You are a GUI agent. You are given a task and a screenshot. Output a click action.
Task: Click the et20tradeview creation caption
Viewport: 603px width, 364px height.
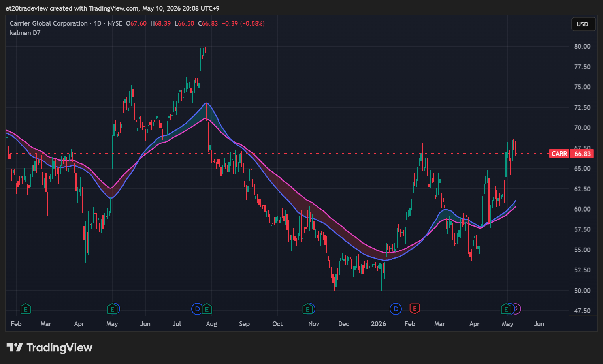[x=112, y=8]
